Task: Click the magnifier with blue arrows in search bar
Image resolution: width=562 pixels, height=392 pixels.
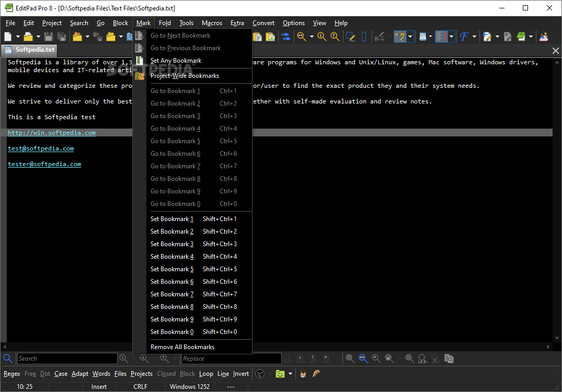Action: point(363,359)
